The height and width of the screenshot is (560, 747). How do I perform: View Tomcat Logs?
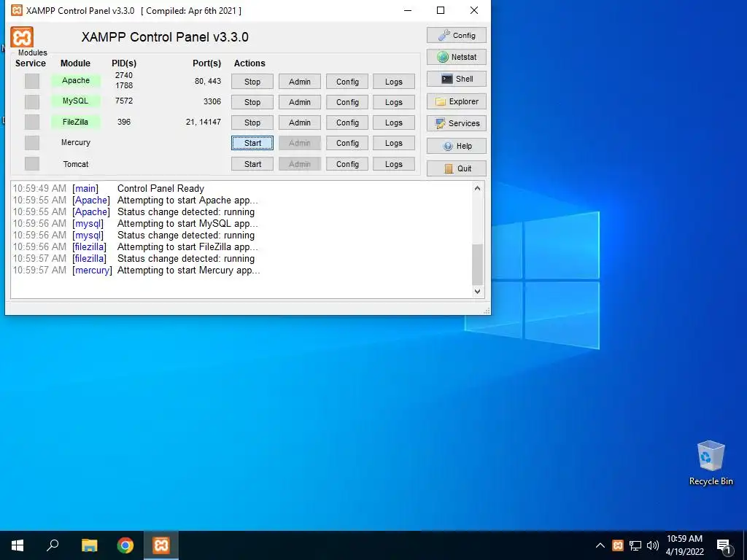click(x=394, y=164)
